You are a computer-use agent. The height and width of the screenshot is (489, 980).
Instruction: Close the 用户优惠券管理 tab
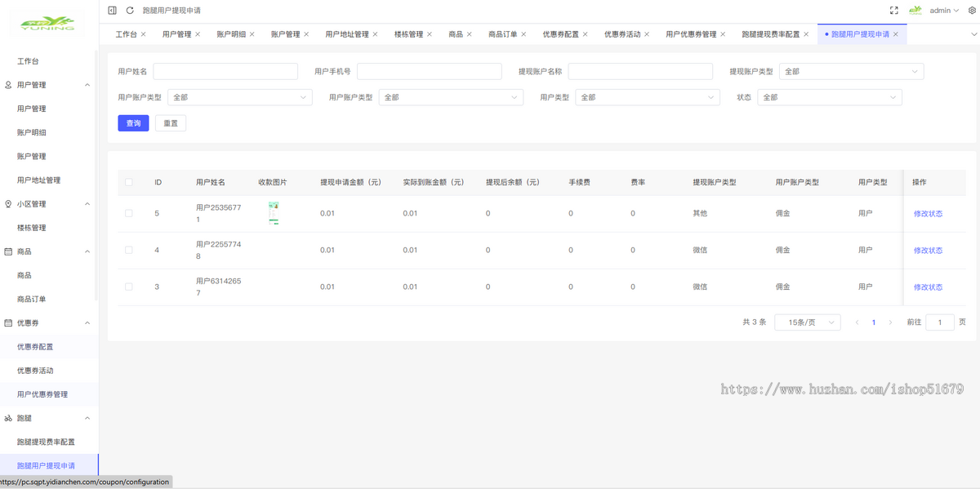click(724, 34)
